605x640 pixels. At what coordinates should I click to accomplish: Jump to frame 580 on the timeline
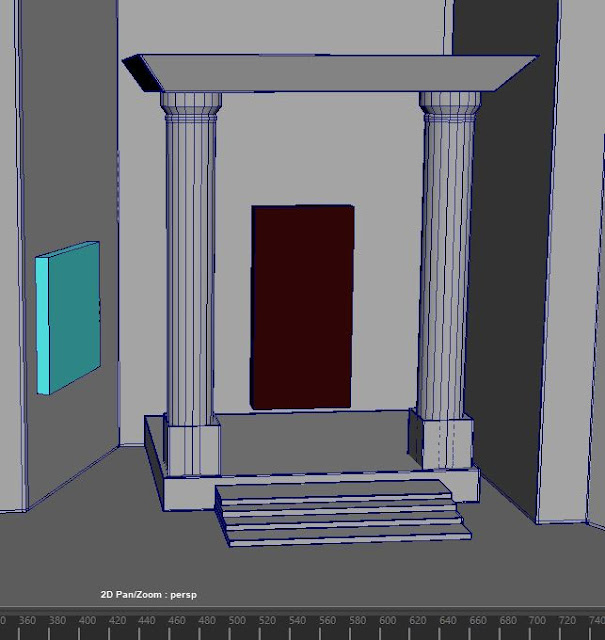pyautogui.click(x=357, y=620)
